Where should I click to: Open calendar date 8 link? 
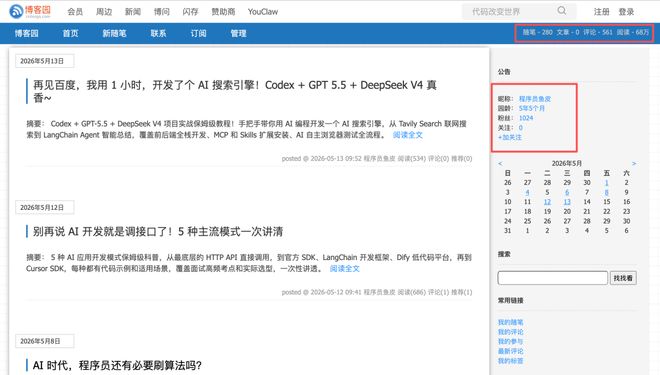607,192
